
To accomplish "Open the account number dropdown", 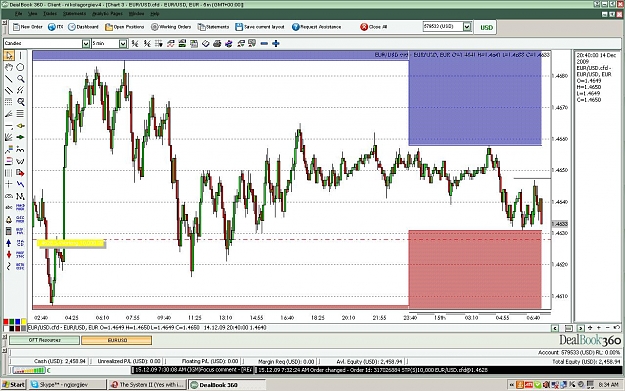I will (467, 27).
